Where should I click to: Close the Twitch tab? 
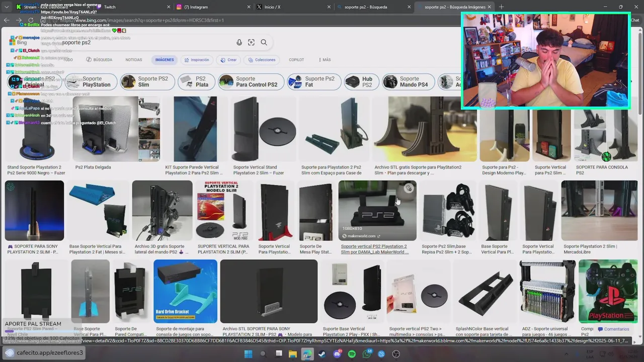(x=169, y=7)
